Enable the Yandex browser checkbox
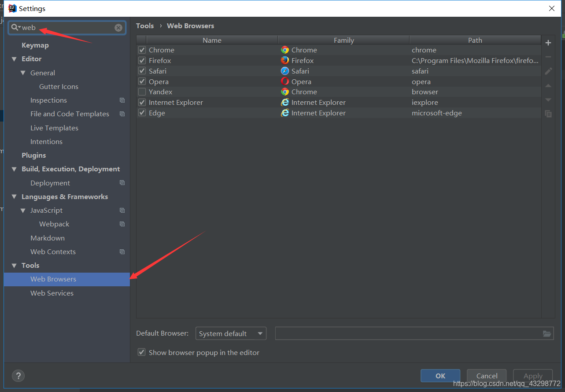The image size is (565, 392). tap(142, 92)
